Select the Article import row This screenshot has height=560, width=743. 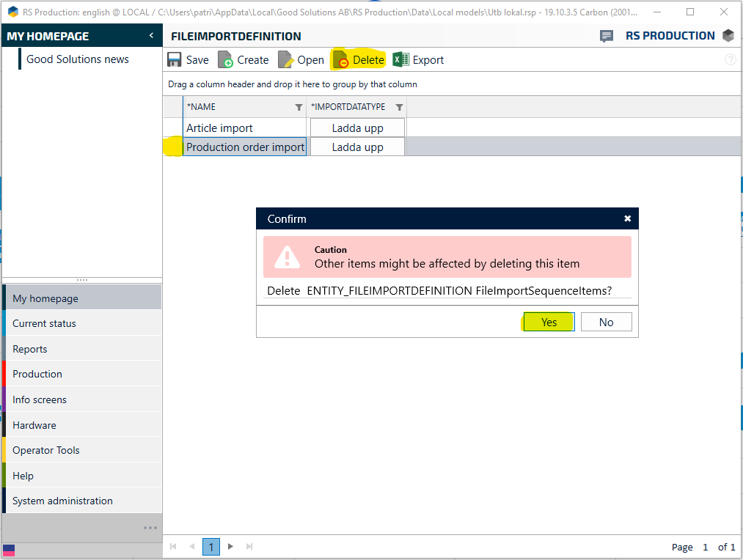[x=220, y=128]
